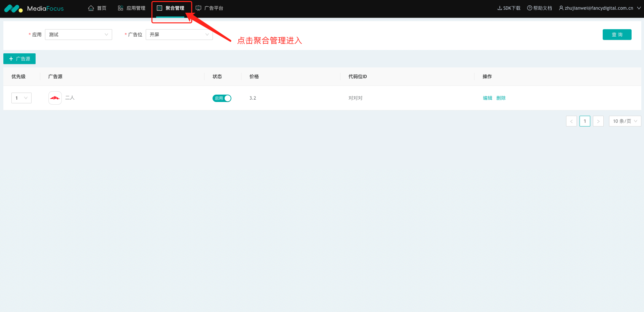Click the add 广告源 button
This screenshot has width=644, height=312.
19,59
